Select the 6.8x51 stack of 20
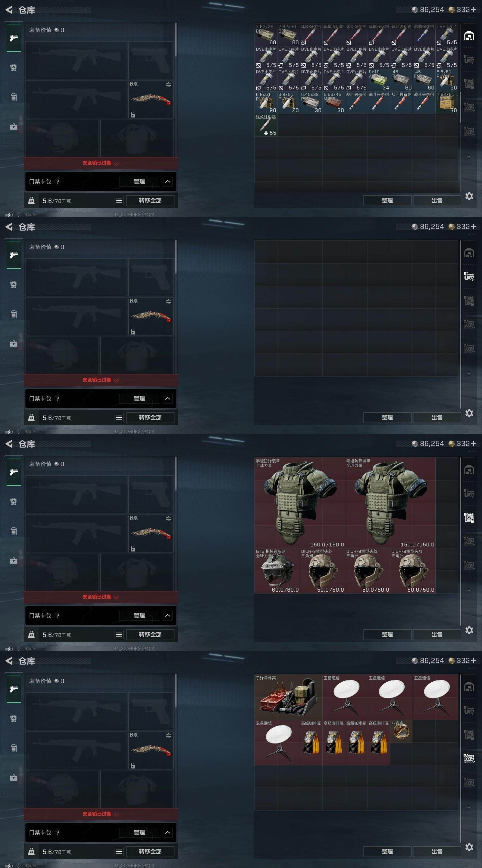482x868 pixels. 288,102
